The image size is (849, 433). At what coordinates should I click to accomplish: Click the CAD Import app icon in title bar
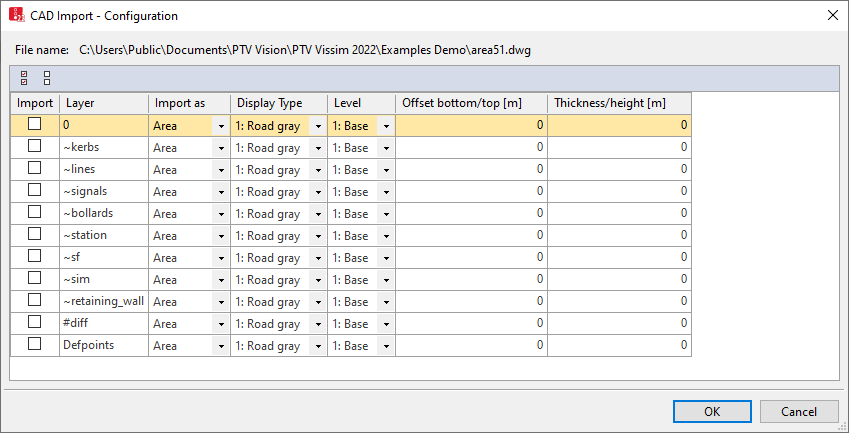(16, 16)
